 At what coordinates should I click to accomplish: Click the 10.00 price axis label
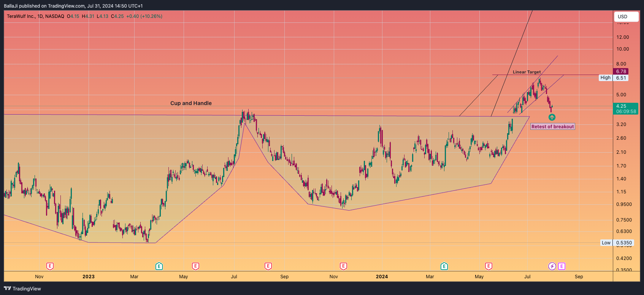pyautogui.click(x=623, y=49)
